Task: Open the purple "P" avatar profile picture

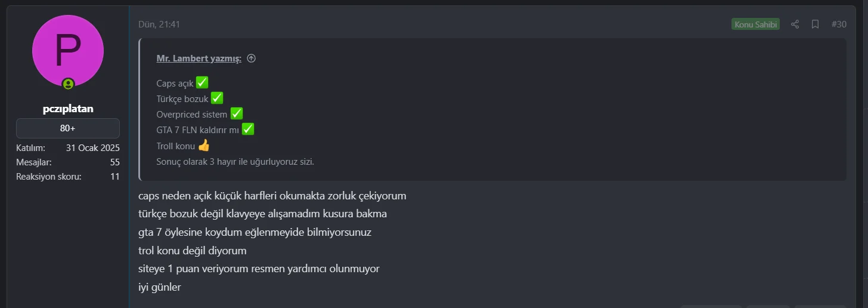Action: point(68,51)
